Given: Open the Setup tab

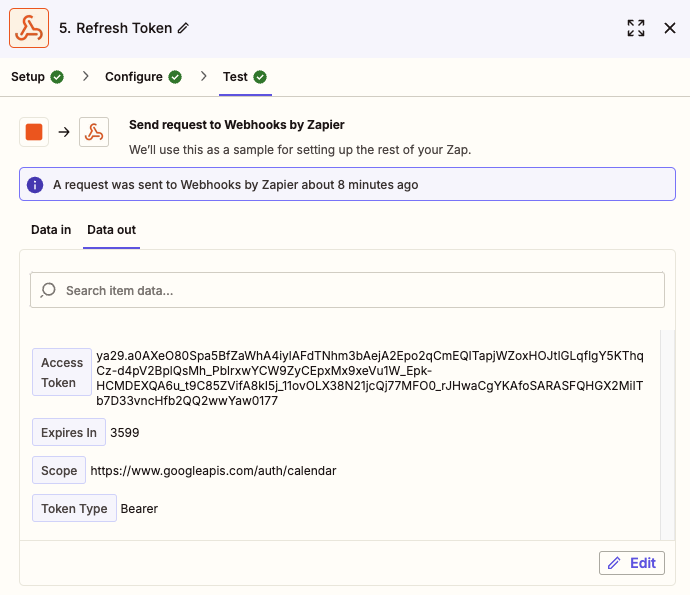Looking at the screenshot, I should tap(37, 77).
